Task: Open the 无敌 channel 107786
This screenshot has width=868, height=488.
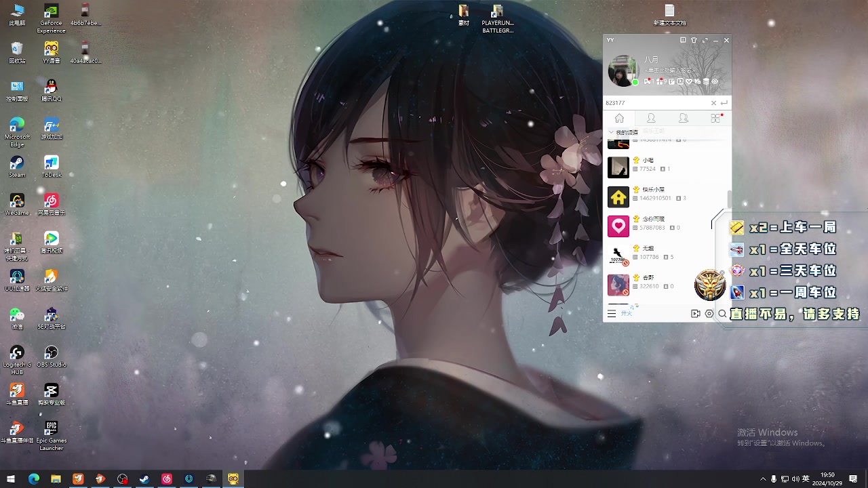Action: (667, 256)
